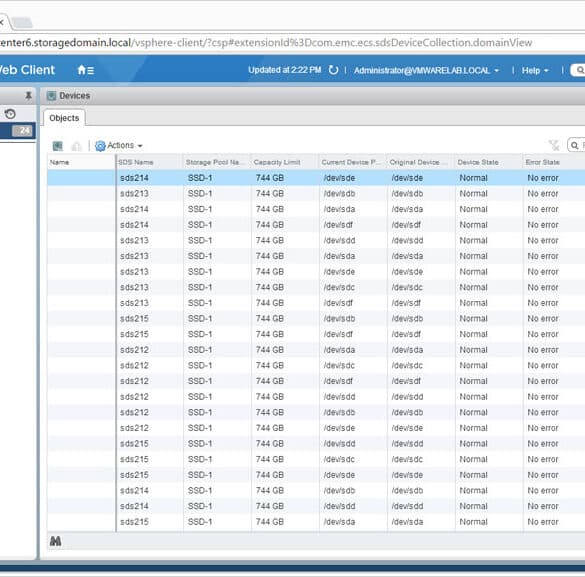Select the sds212 row with /dev/sdd
Screen dimensions: 585x577
click(316, 397)
